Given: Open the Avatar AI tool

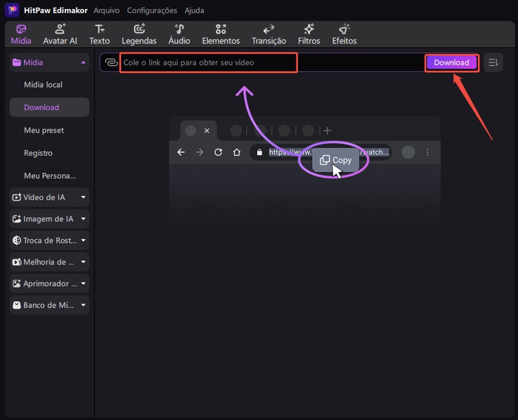Looking at the screenshot, I should [x=60, y=34].
